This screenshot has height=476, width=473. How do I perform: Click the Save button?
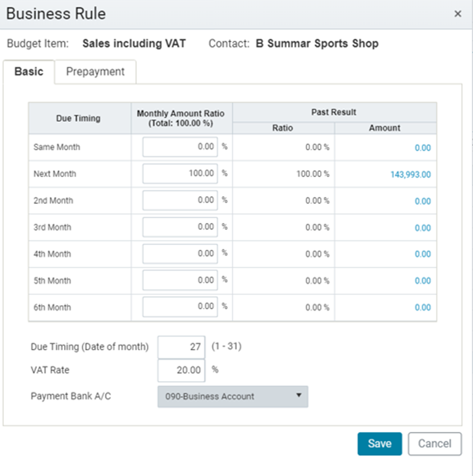coord(379,443)
